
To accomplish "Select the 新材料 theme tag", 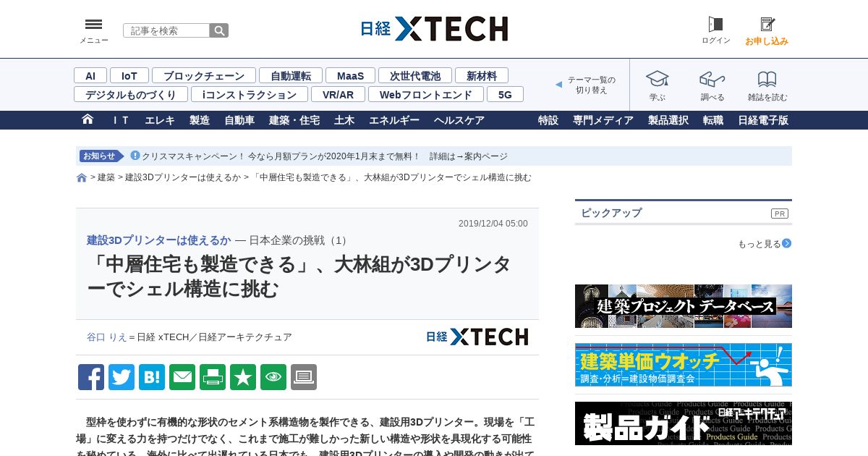I will pos(482,75).
